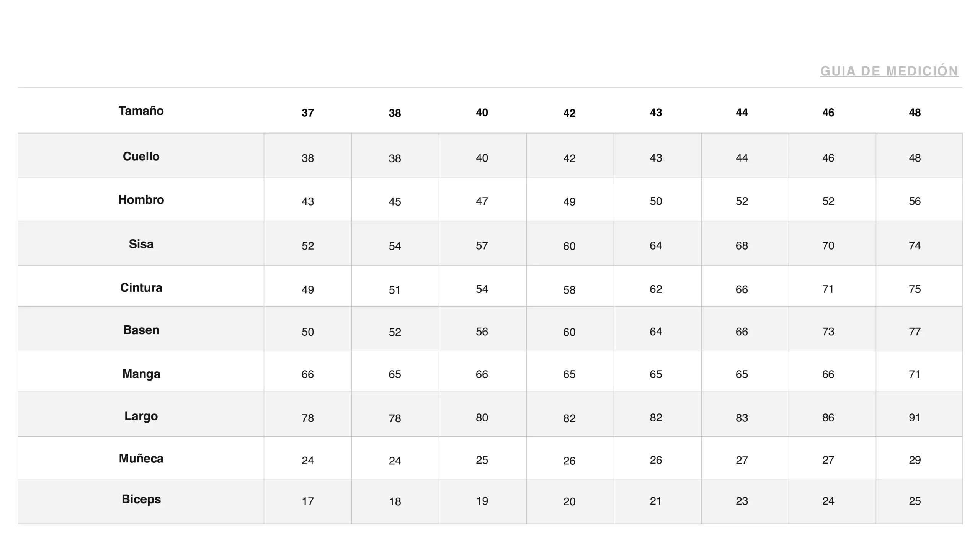
Task: Select size 42 column header
Action: click(569, 113)
